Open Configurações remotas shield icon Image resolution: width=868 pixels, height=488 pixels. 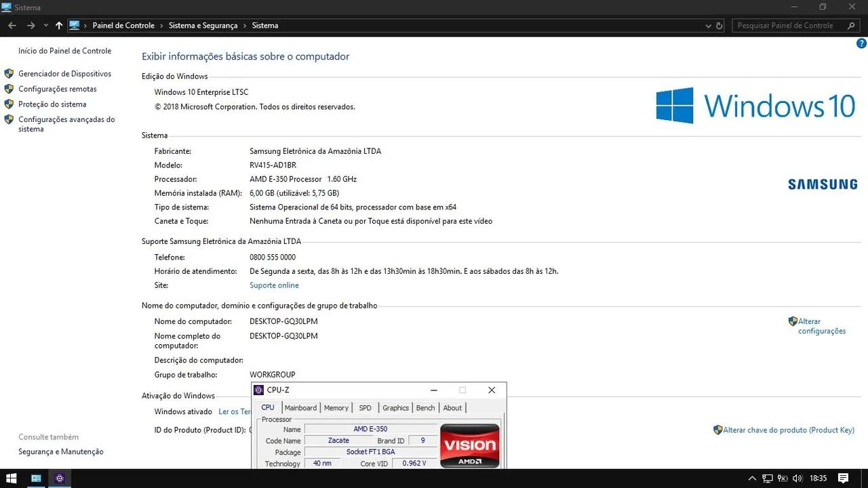[x=9, y=89]
